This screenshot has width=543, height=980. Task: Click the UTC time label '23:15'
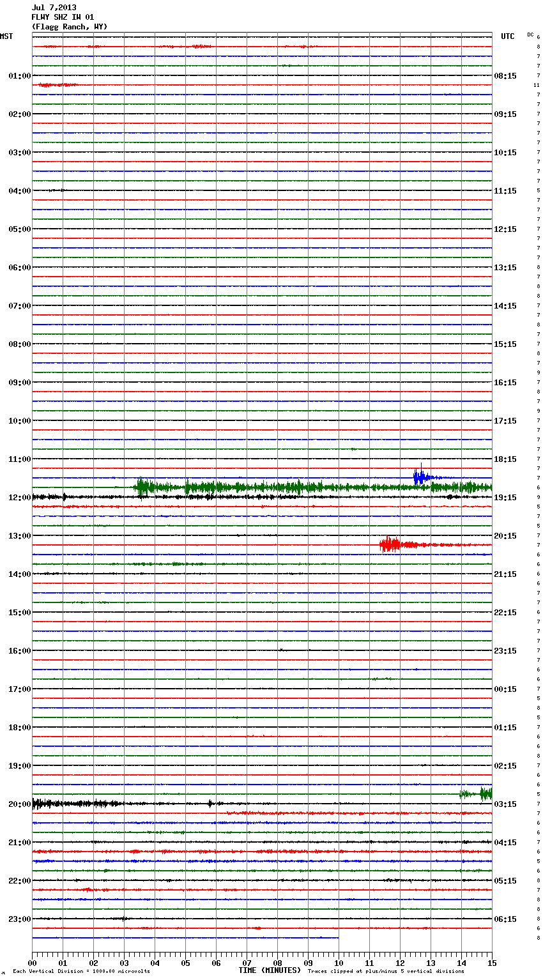(x=505, y=651)
